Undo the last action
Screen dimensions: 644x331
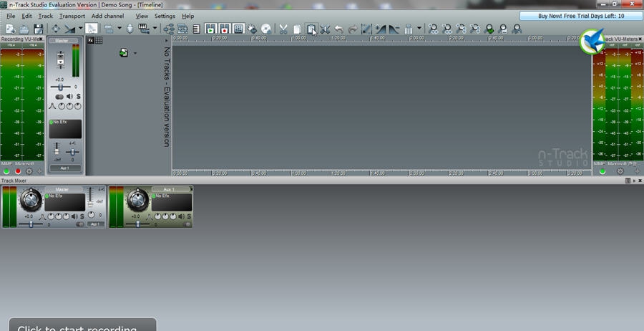[339, 29]
